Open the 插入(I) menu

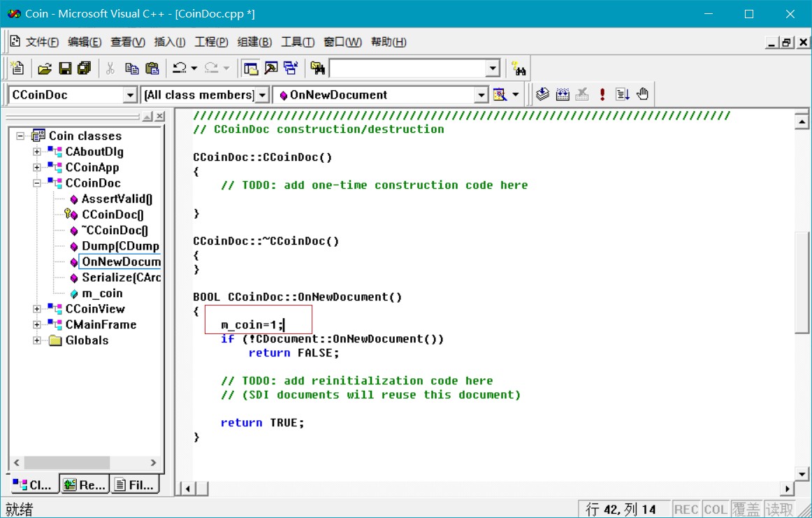coord(169,42)
